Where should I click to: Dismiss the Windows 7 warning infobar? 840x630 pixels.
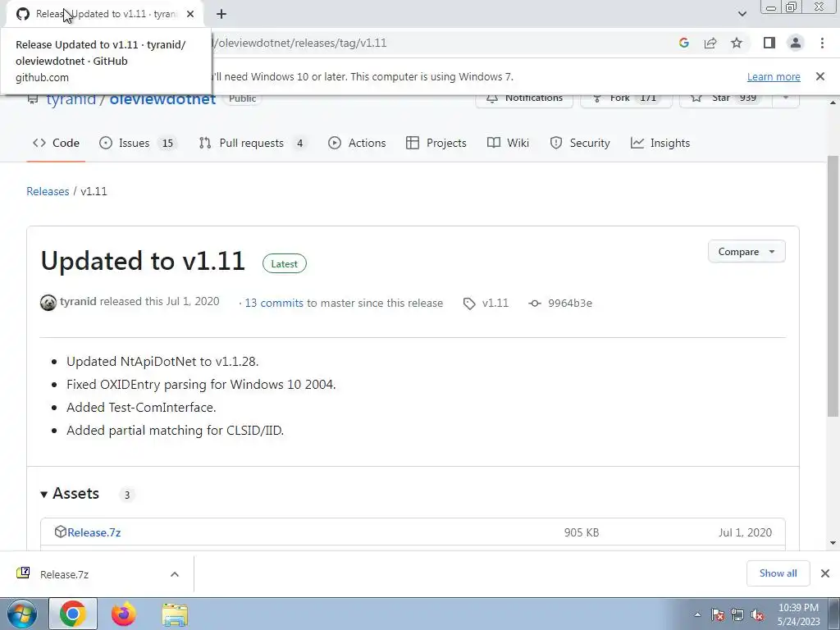coord(820,76)
